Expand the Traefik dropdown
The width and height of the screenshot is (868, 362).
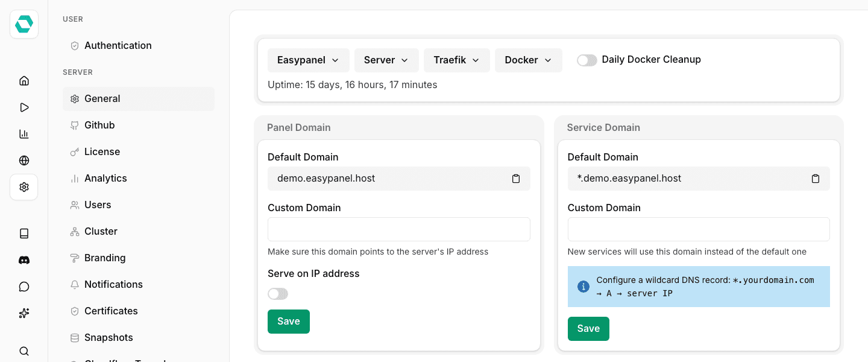point(457,60)
